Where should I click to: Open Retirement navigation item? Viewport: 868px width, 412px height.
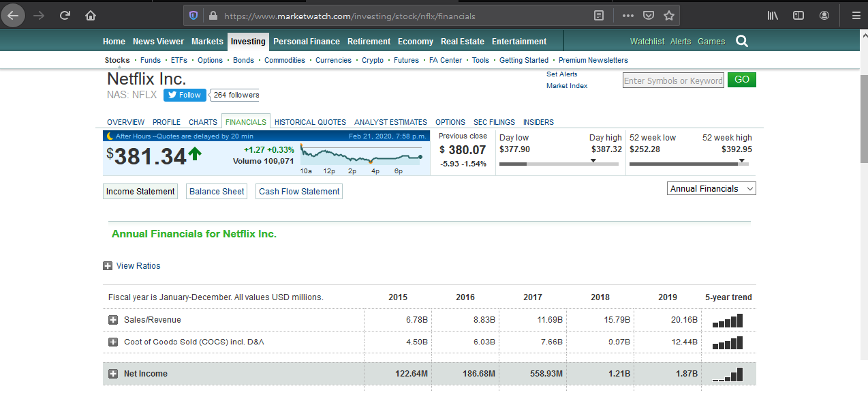(x=369, y=42)
